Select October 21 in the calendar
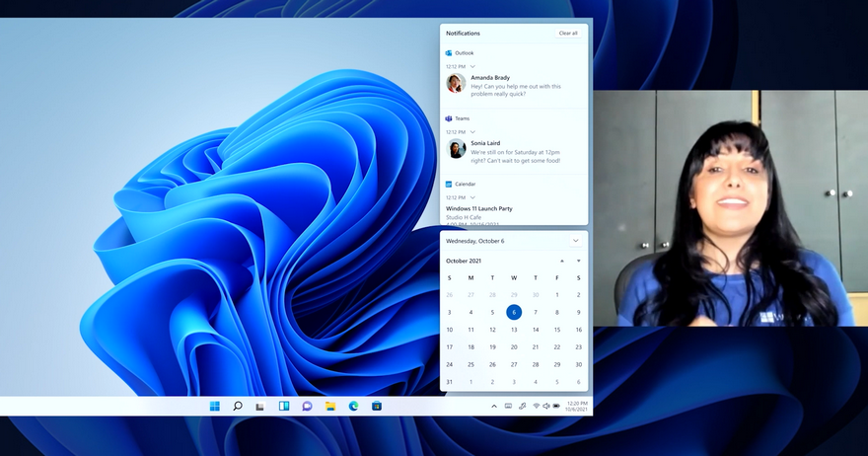The image size is (868, 456). coord(536,347)
